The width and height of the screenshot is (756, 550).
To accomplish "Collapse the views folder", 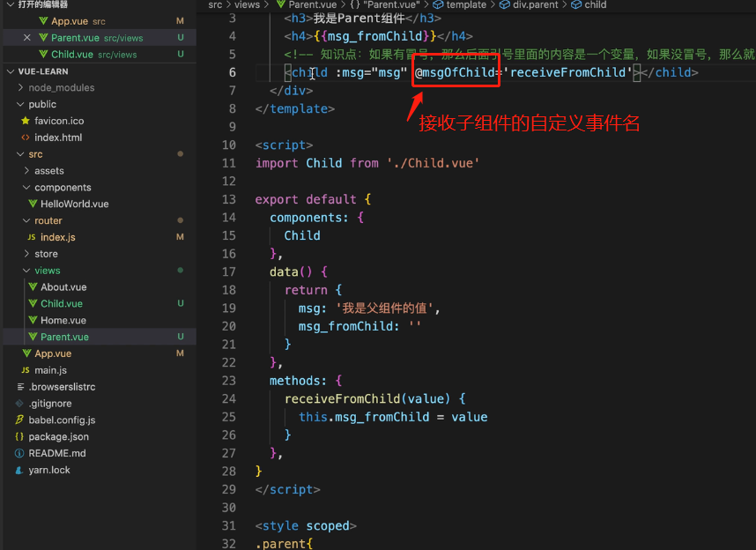I will pyautogui.click(x=26, y=271).
